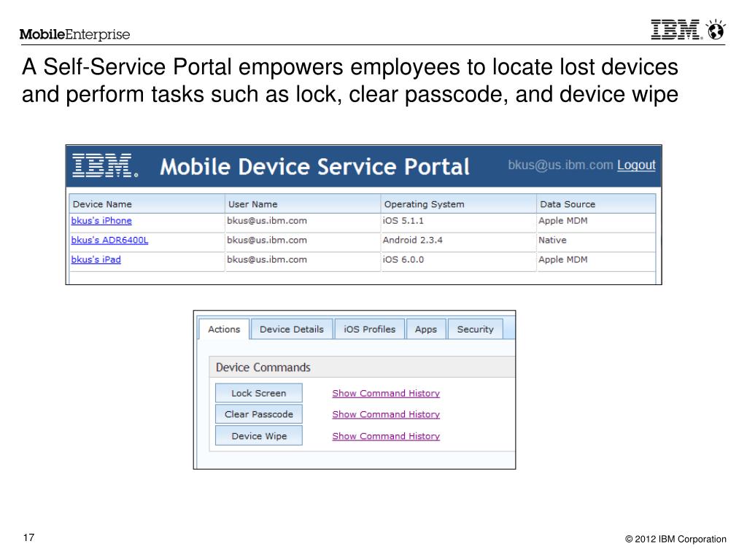Click the Device Commands section header
747x560 pixels.
point(363,367)
